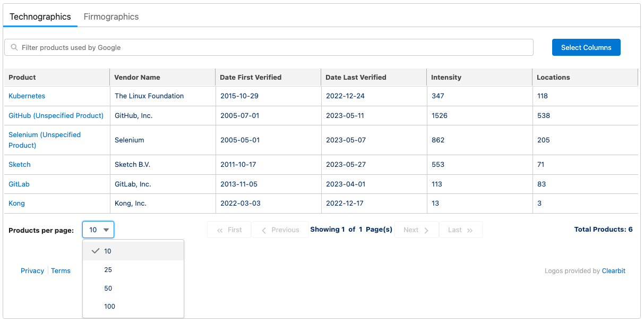Select the Technographics tab
This screenshot has height=322, width=644.
(40, 16)
